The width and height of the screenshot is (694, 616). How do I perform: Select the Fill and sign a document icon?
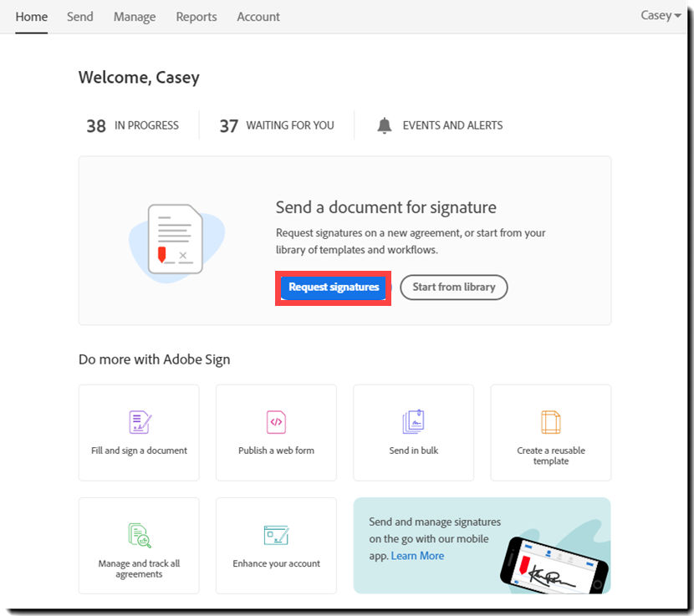[139, 422]
